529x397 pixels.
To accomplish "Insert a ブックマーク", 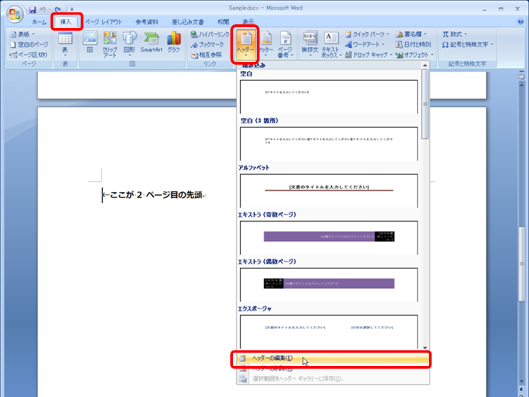I will 207,45.
